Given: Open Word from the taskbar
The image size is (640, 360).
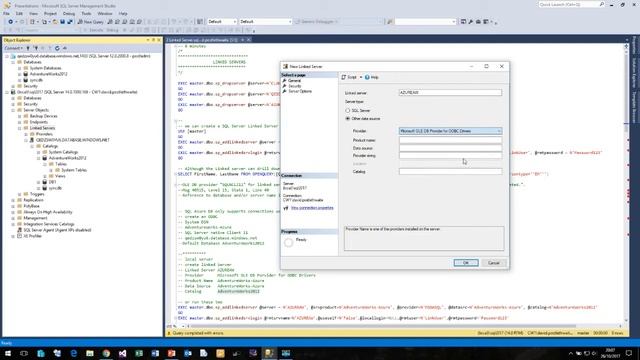Looking at the screenshot, I should [x=155, y=353].
